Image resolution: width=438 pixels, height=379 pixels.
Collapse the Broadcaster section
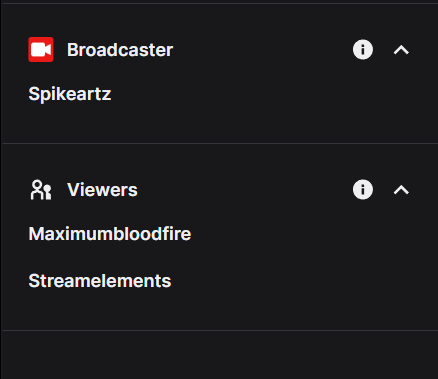tap(401, 50)
